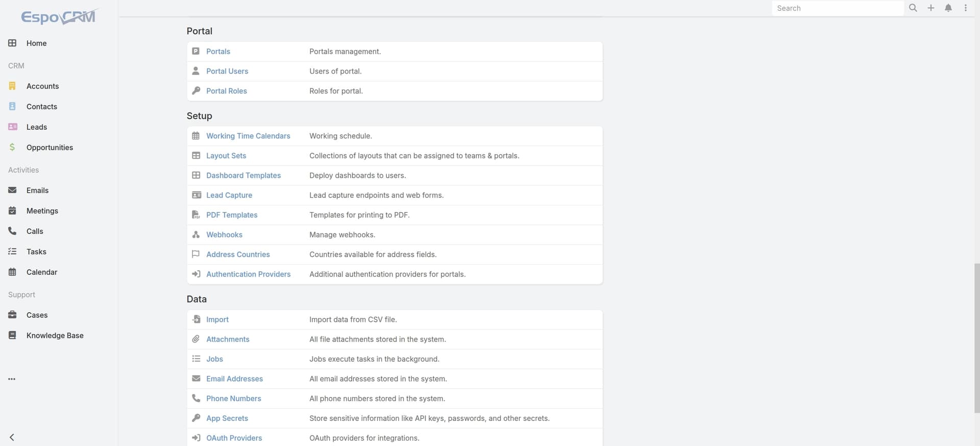Click the Knowledge Base book icon
The width and height of the screenshot is (980, 446).
pos(12,335)
